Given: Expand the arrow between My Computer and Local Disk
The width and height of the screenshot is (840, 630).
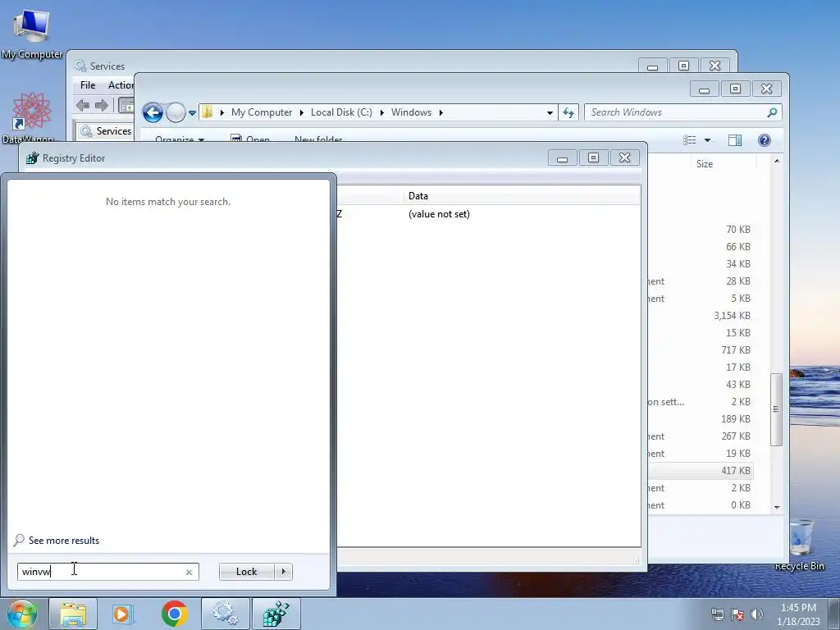Looking at the screenshot, I should tap(302, 112).
